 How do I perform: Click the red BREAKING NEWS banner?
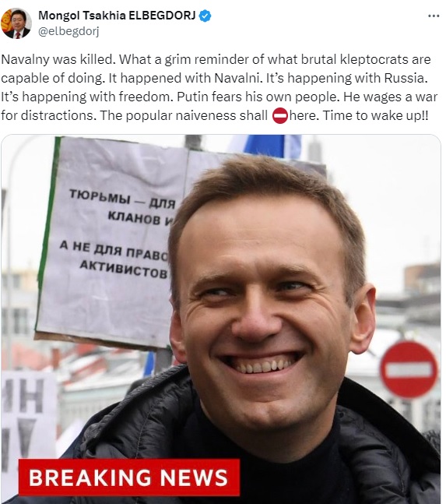coord(128,478)
